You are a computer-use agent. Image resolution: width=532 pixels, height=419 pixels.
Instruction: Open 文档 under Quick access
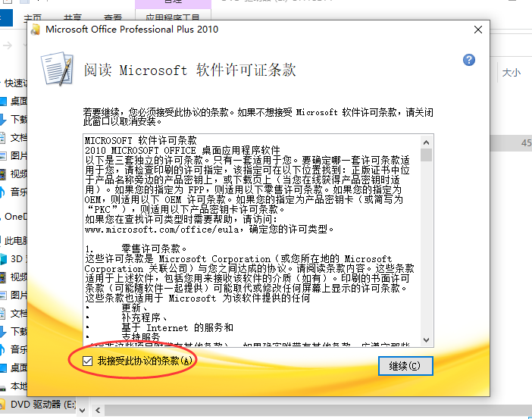pos(14,137)
